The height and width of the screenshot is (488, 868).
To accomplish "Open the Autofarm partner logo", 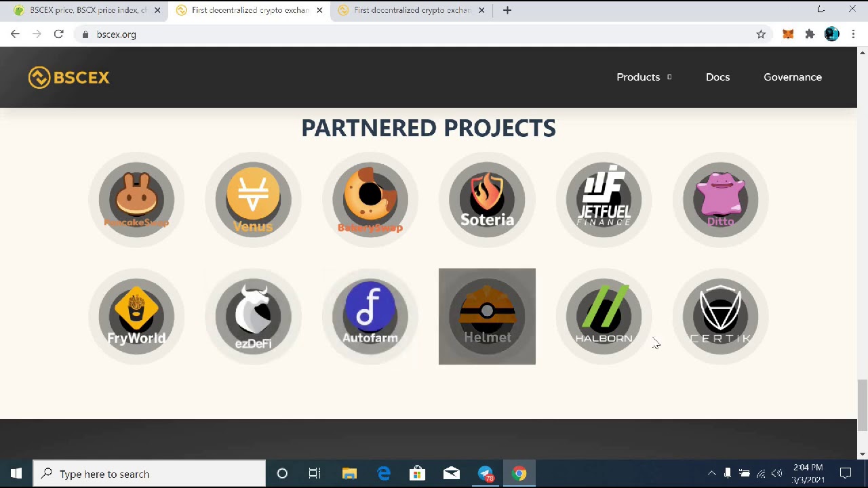I will 370,317.
